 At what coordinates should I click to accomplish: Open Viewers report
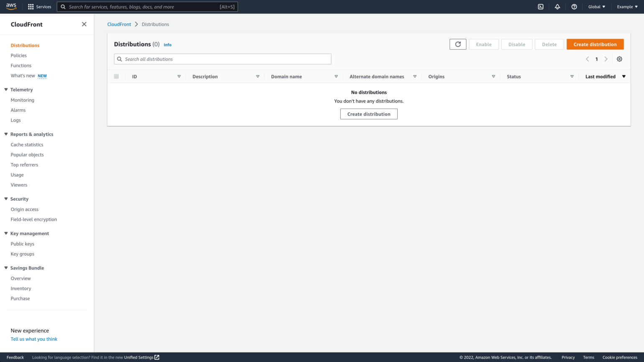tap(19, 185)
